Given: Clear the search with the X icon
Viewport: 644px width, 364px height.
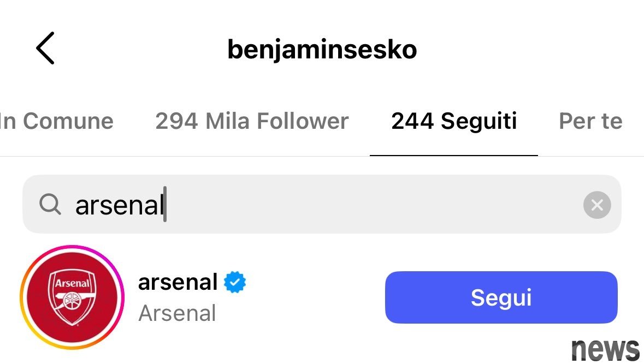Looking at the screenshot, I should pos(597,205).
